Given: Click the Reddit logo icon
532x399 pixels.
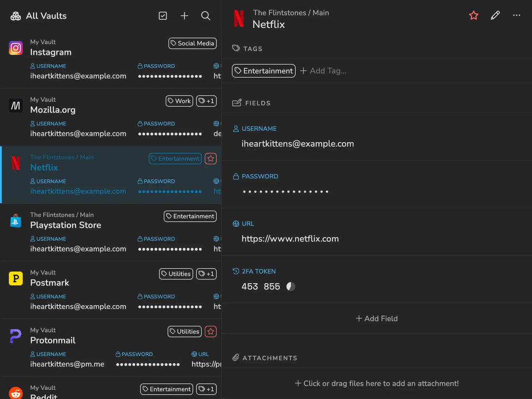Looking at the screenshot, I should tap(16, 392).
